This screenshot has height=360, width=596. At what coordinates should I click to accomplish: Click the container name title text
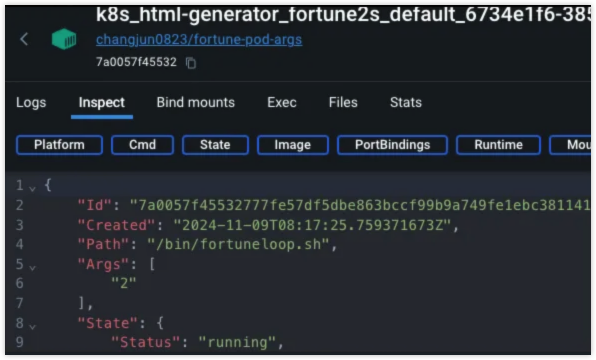click(x=343, y=15)
